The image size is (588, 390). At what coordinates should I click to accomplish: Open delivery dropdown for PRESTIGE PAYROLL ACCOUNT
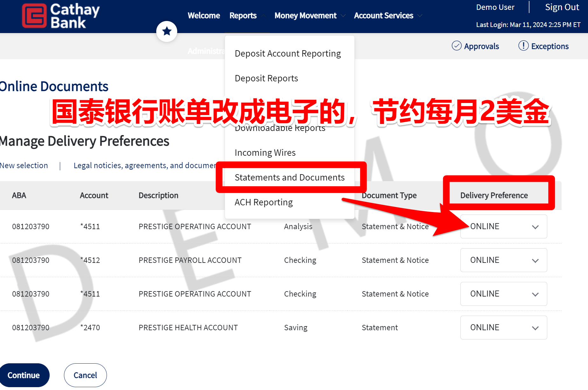pyautogui.click(x=504, y=260)
